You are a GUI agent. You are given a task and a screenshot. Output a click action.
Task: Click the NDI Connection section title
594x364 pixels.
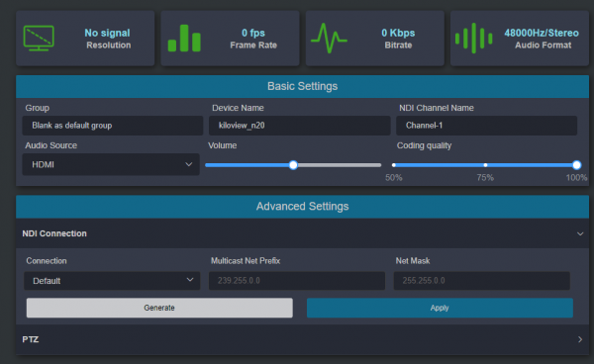54,233
